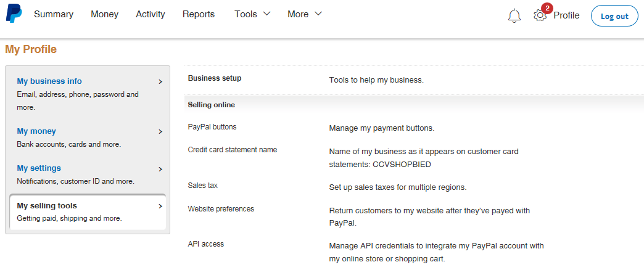Expand the Tools dropdown menu
Screen dimensions: 644x270
pos(252,14)
